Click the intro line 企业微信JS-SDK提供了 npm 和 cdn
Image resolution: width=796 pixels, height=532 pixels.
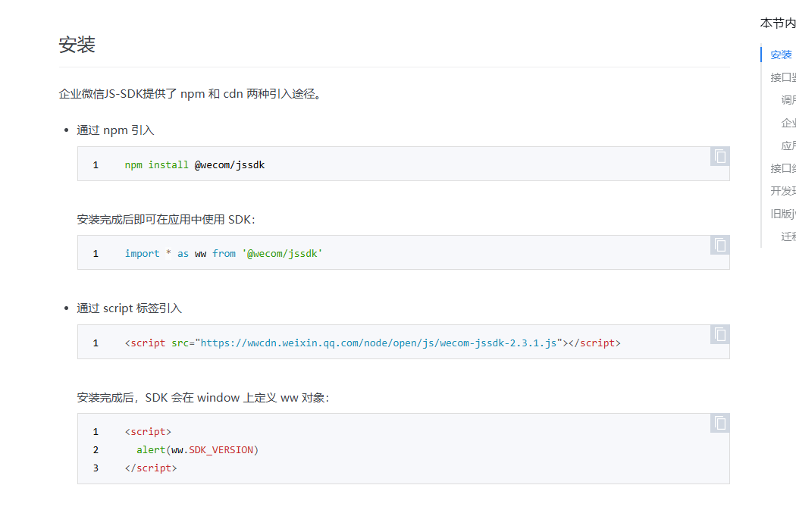tap(190, 94)
